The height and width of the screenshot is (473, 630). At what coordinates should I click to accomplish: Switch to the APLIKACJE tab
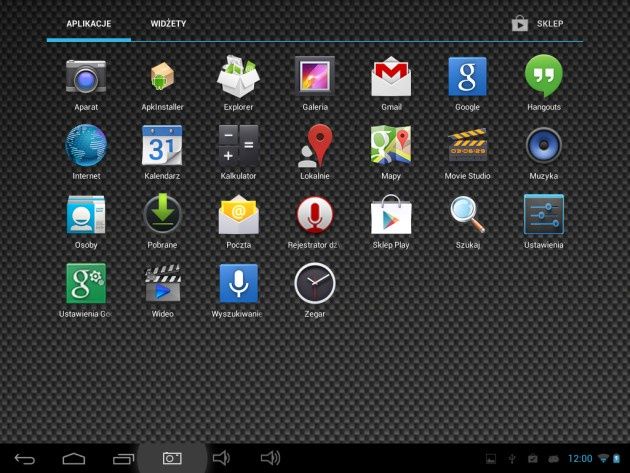(89, 24)
